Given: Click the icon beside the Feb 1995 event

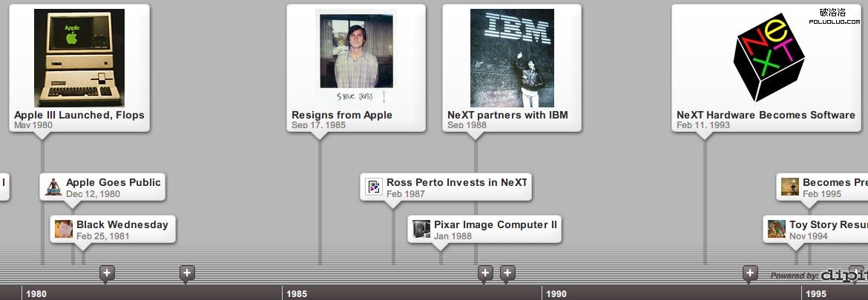Looking at the screenshot, I should point(790,187).
